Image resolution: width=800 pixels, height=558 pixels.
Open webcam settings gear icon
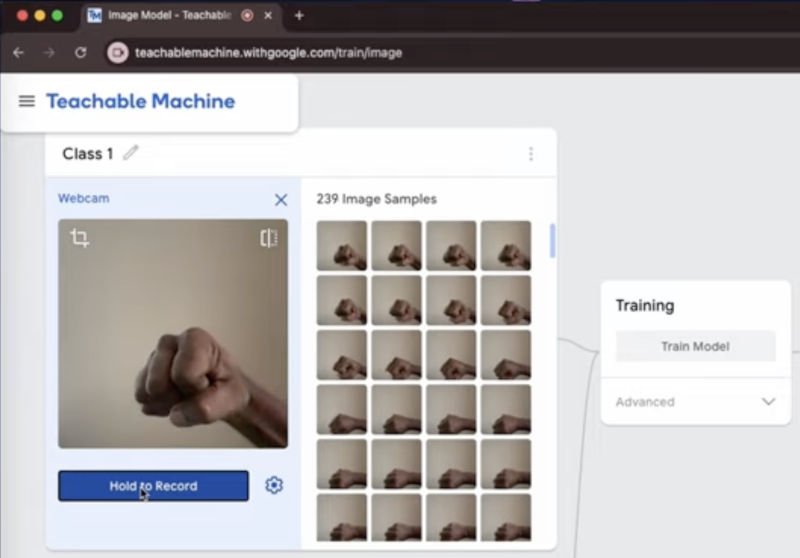274,485
